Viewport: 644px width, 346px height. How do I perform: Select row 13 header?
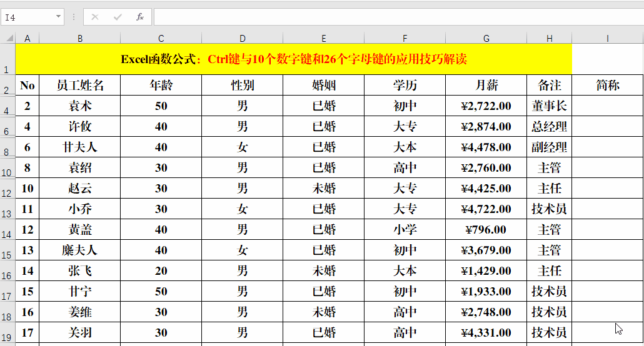[x=8, y=209]
